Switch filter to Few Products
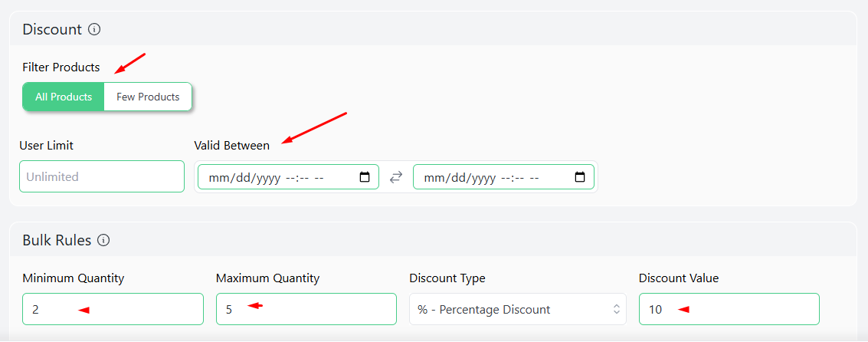The image size is (868, 342). click(x=148, y=97)
